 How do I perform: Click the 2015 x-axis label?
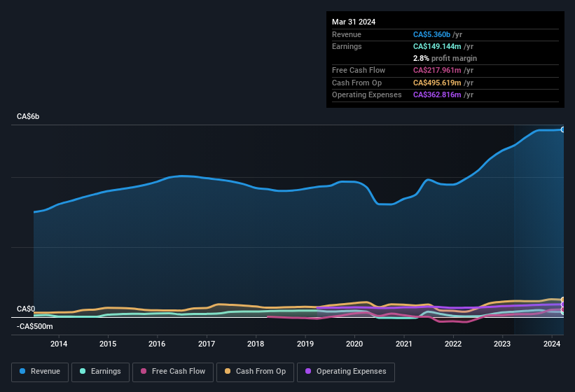[x=108, y=344]
